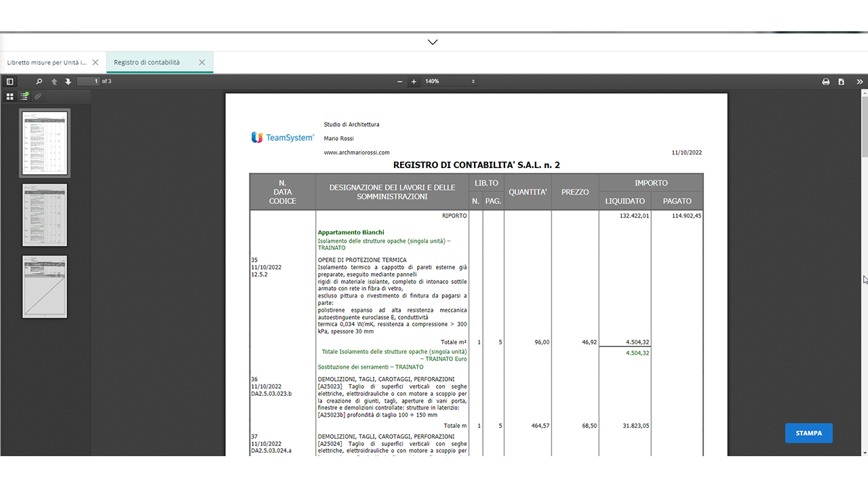Click the LIB.TO column header

pyautogui.click(x=486, y=183)
